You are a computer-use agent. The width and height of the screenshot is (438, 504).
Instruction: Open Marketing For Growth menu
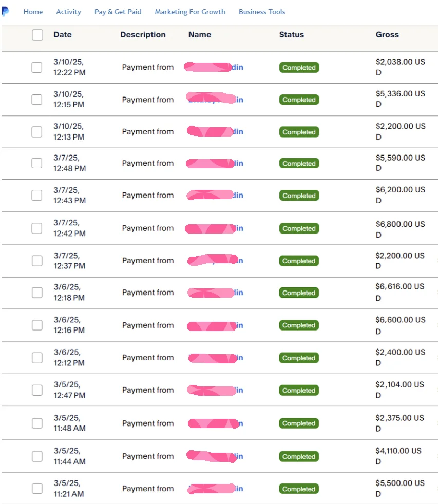click(x=190, y=12)
